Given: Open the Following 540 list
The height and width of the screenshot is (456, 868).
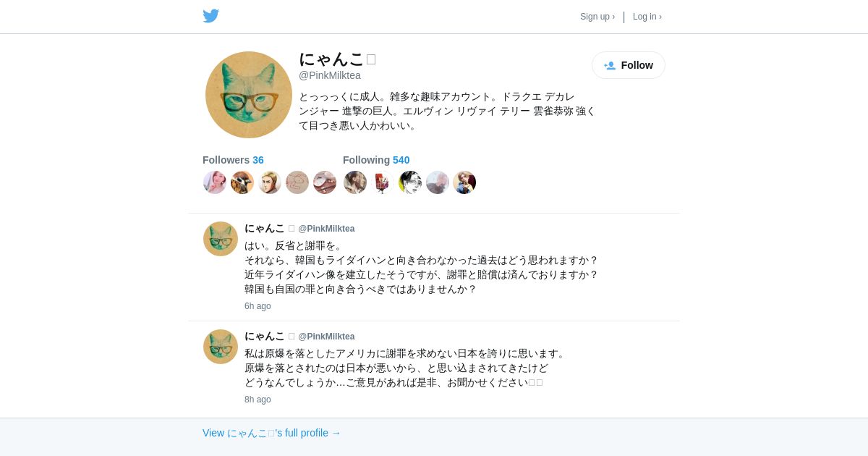Looking at the screenshot, I should 376,160.
